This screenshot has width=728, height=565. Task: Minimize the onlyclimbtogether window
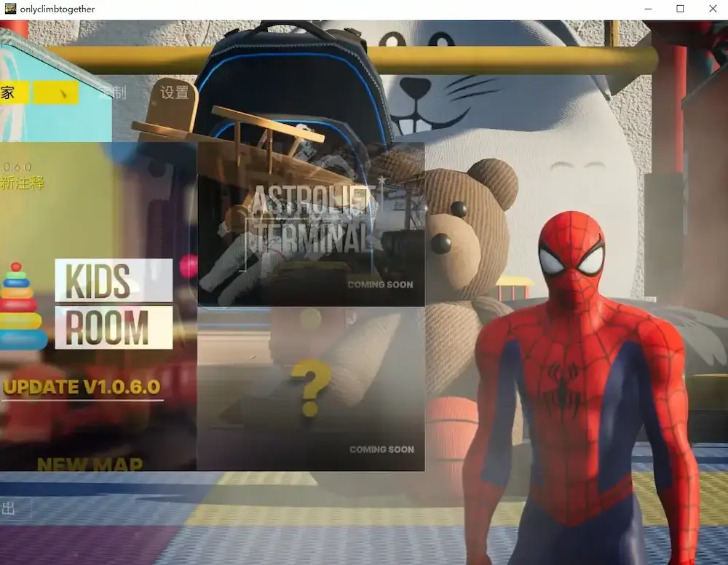coord(647,9)
